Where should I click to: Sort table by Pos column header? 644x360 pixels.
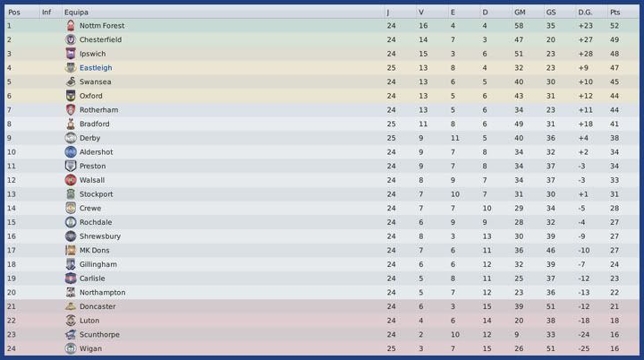(x=13, y=12)
